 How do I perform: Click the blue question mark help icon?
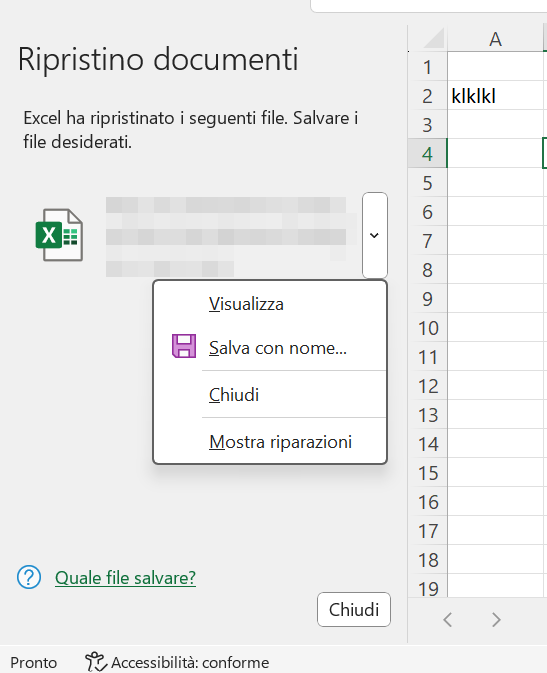[x=29, y=577]
